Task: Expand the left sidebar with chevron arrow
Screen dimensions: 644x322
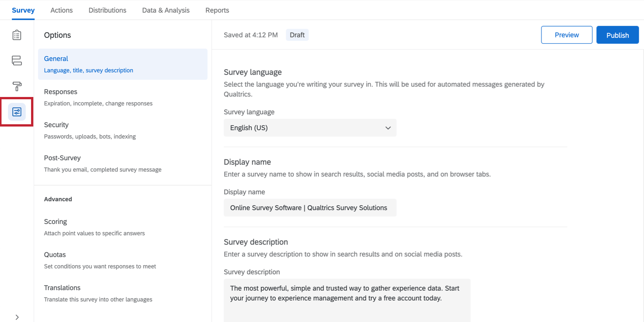Action: pyautogui.click(x=17, y=317)
